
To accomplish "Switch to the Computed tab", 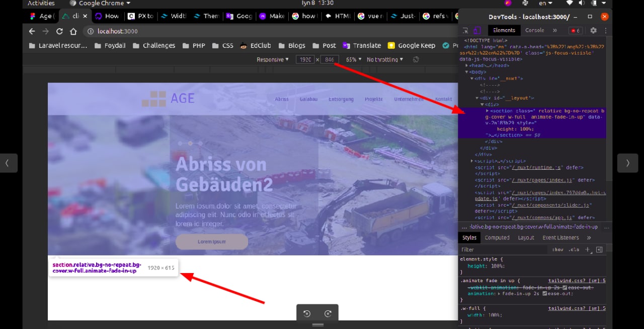I will pyautogui.click(x=497, y=237).
